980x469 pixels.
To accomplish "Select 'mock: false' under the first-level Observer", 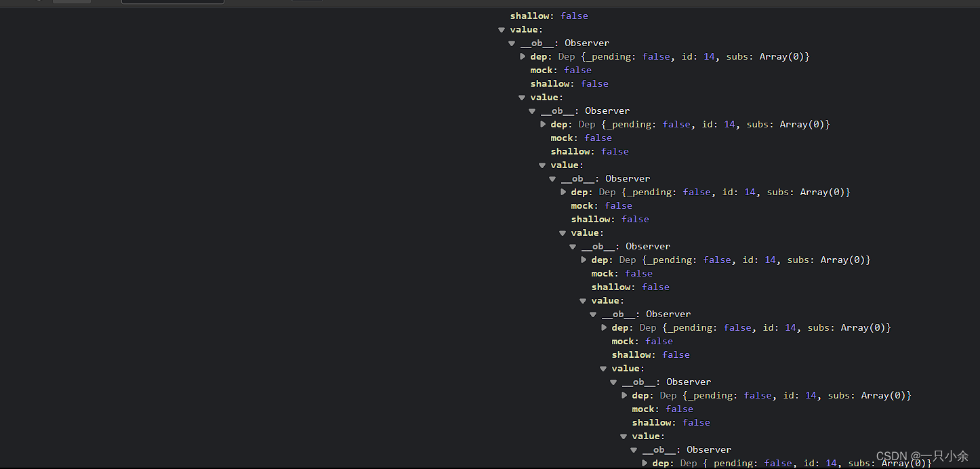I will coord(561,70).
